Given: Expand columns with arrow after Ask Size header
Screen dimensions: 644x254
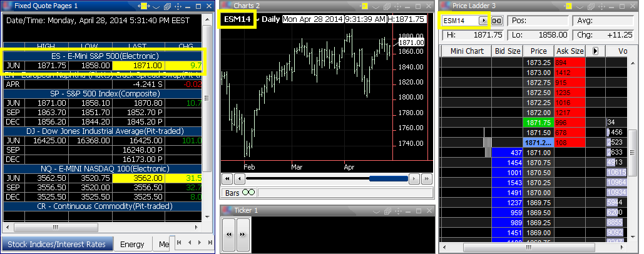Looking at the screenshot, I should [x=596, y=51].
